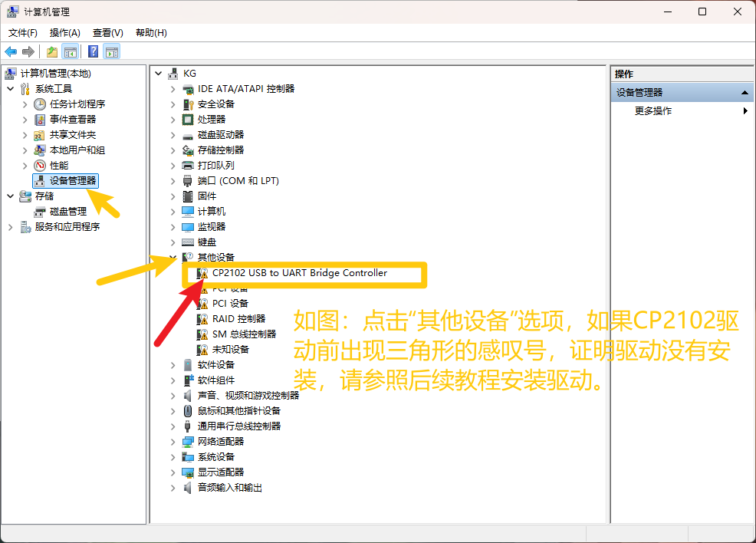Expand the 网络适配器 category

[x=173, y=442]
